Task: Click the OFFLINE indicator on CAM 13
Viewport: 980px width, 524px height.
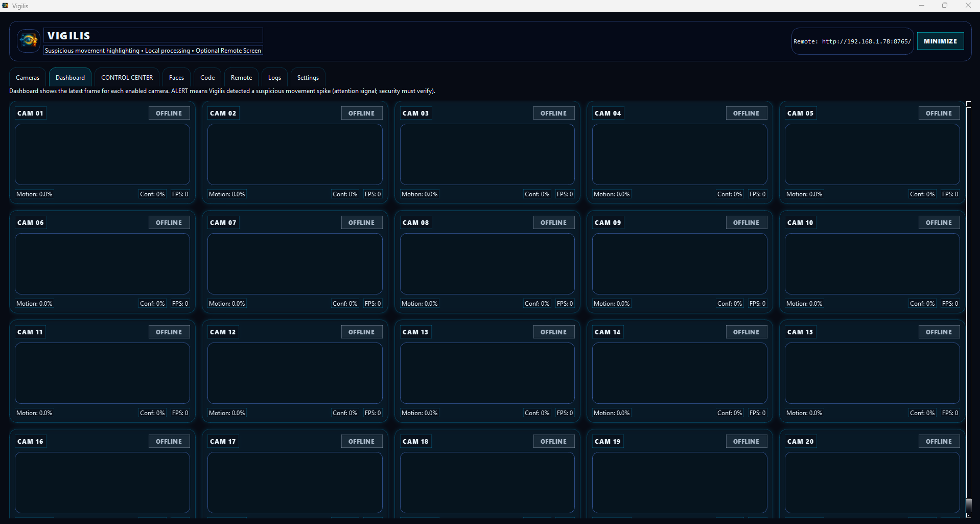Action: [553, 331]
